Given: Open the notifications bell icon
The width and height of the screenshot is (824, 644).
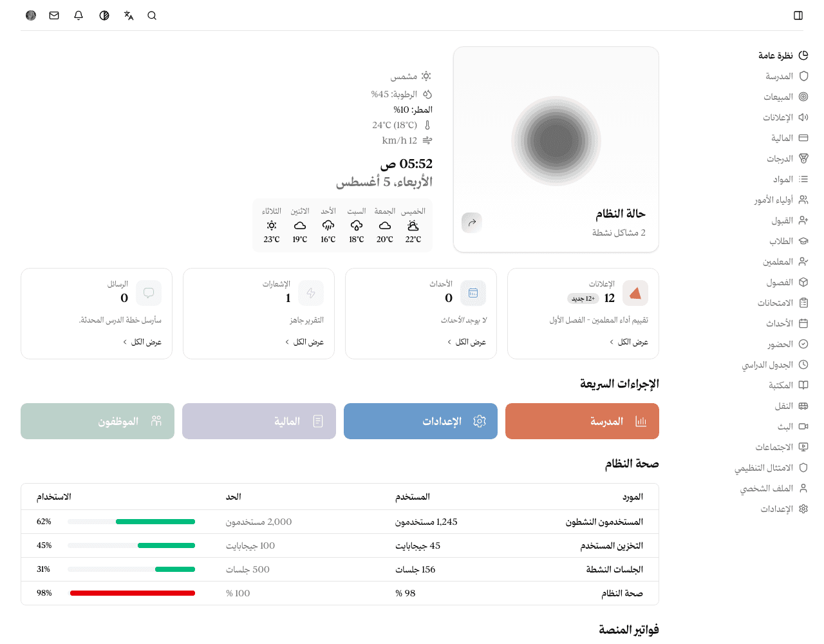Looking at the screenshot, I should [x=79, y=15].
